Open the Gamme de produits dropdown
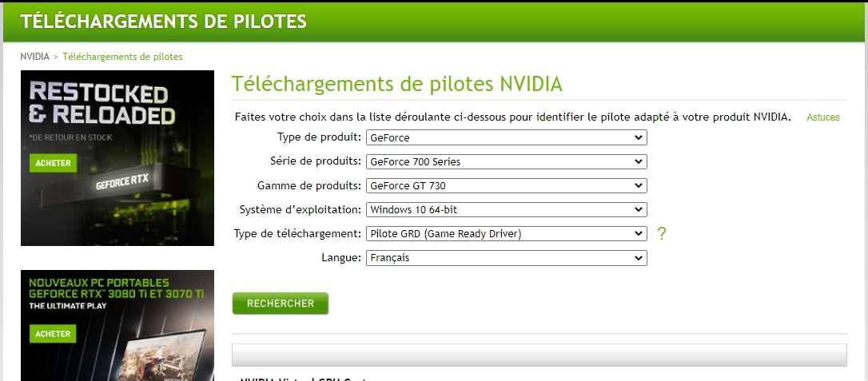The height and width of the screenshot is (381, 868). (506, 185)
